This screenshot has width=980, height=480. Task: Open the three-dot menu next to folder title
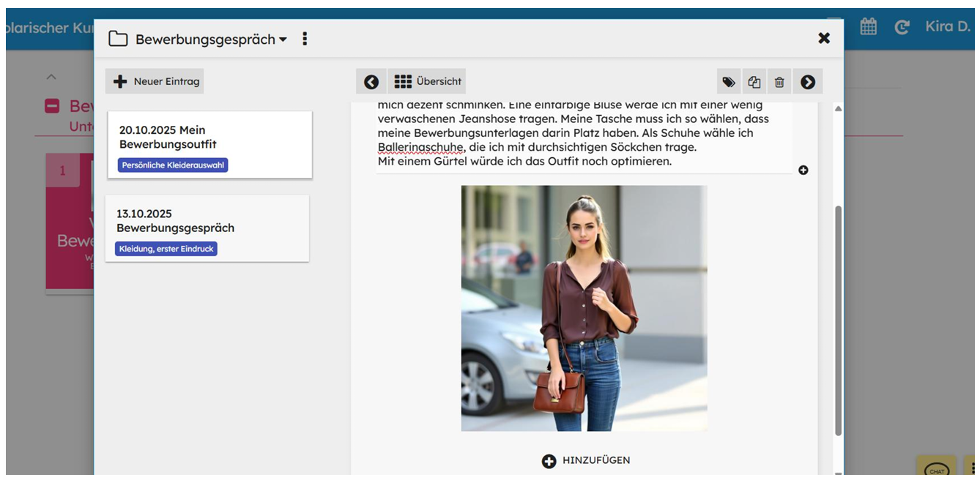coord(305,39)
